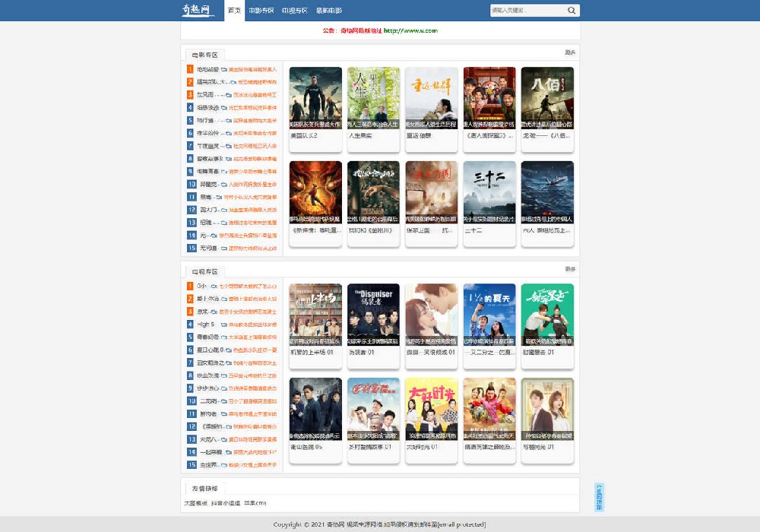Click rank 15 badge in TV list

[x=190, y=464]
